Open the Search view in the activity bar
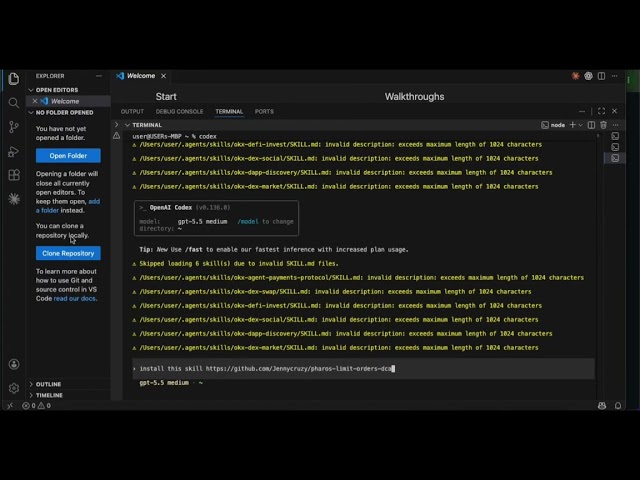This screenshot has width=640, height=480. [x=13, y=103]
